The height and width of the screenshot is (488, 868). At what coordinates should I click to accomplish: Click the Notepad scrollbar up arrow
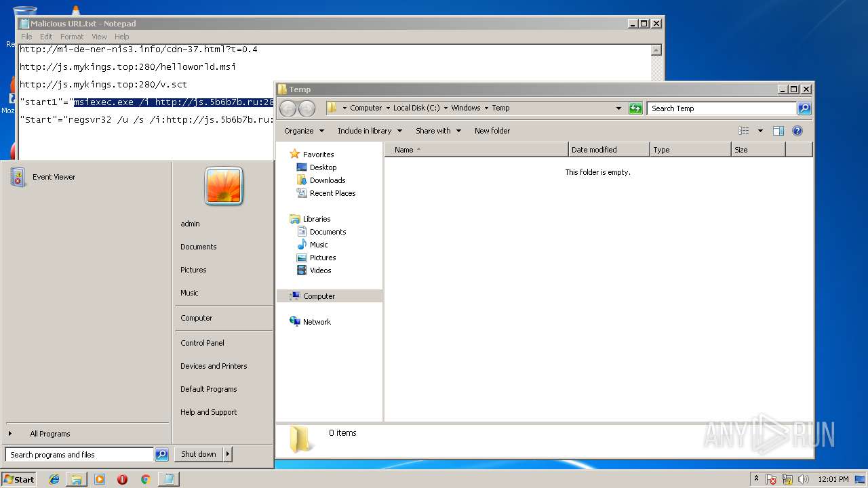656,49
